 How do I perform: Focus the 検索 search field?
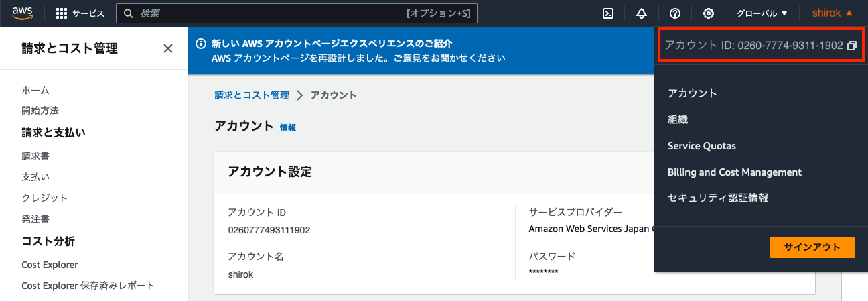268,13
